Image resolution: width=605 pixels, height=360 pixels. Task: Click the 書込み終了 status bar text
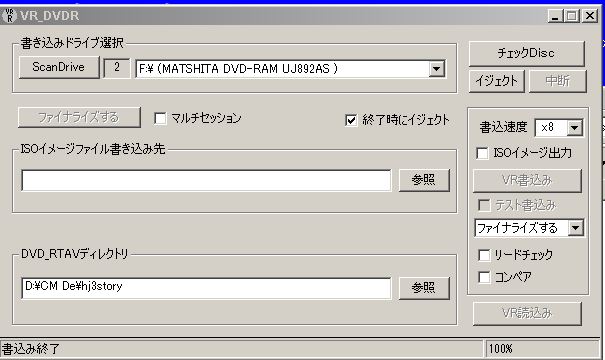(x=31, y=349)
